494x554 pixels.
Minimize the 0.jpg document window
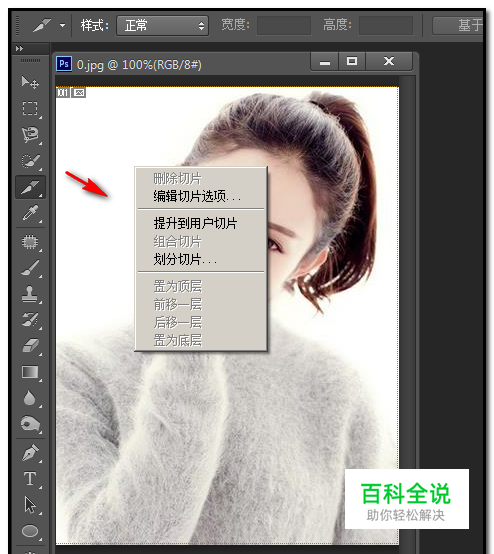point(325,61)
